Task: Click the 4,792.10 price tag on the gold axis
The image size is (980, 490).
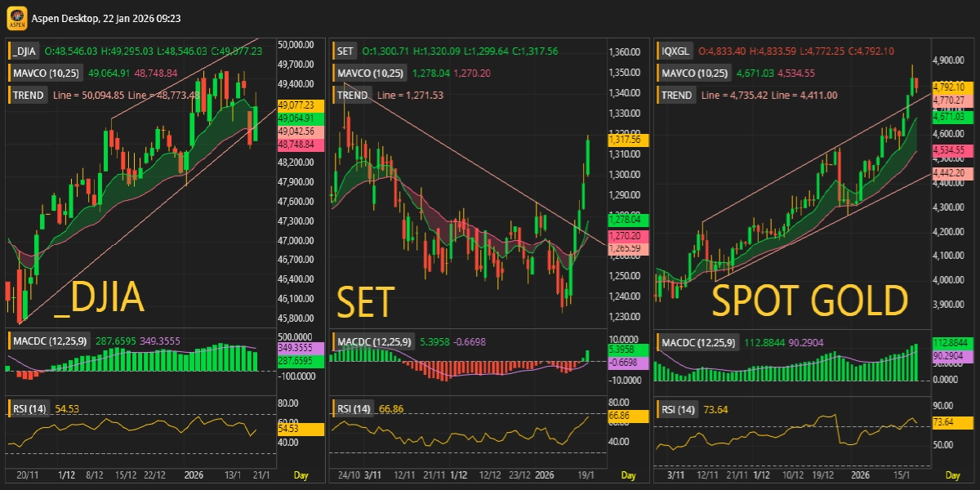Action: point(949,87)
